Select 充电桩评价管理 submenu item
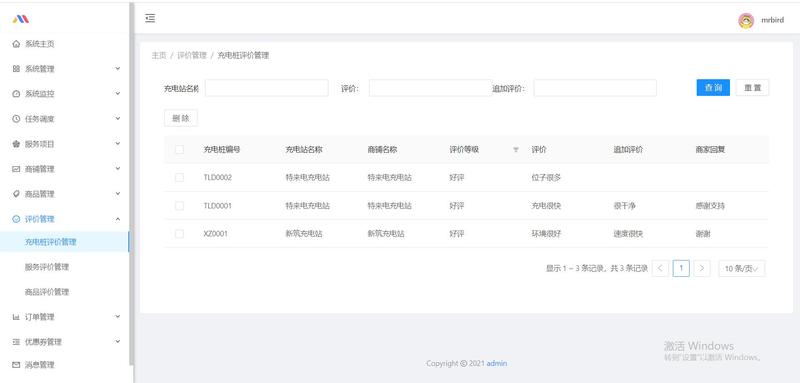This screenshot has height=383, width=800. 65,242
